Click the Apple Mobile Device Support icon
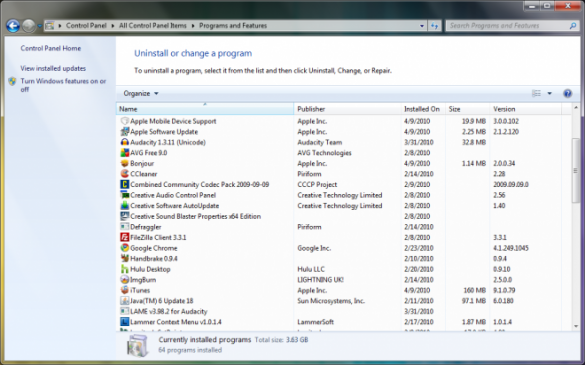 [x=125, y=121]
